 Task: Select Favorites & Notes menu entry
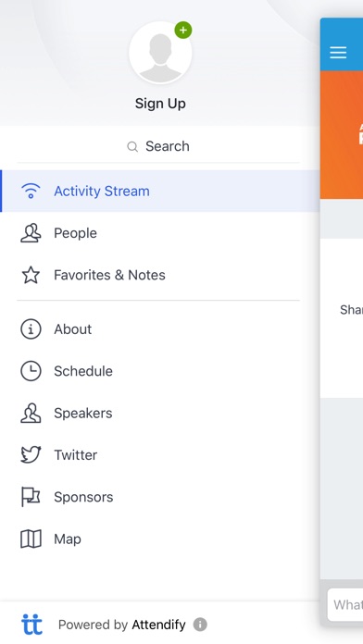tap(160, 275)
